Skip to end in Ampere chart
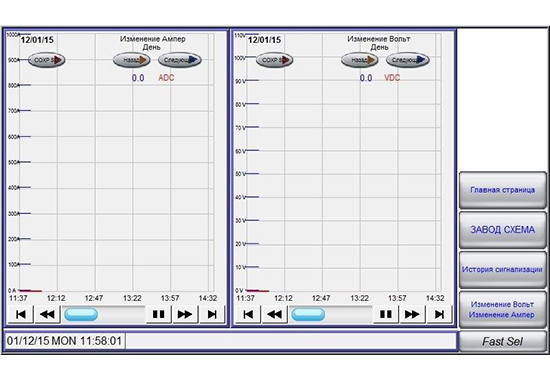Screen dimensions: 550x380 tap(212, 314)
